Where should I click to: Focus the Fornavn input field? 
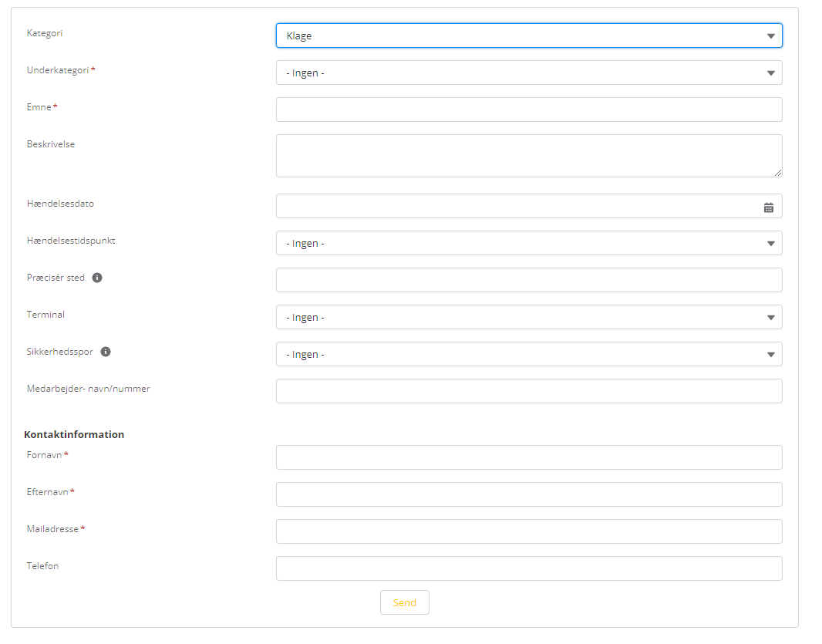pos(528,457)
